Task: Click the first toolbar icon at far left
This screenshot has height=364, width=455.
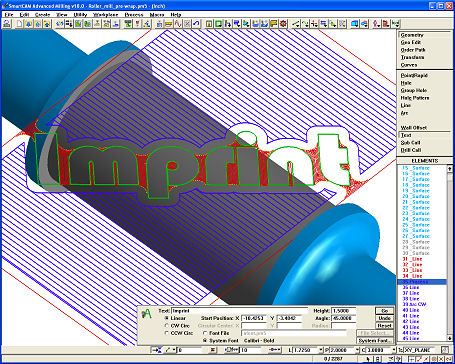Action: coord(7,24)
